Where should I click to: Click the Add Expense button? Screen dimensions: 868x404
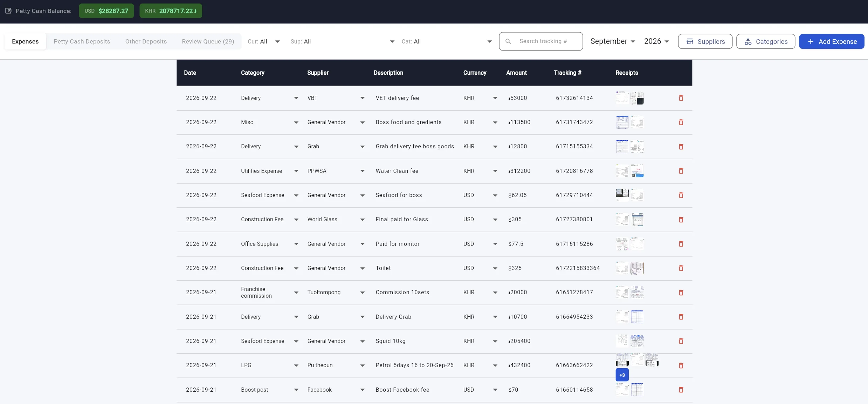tap(832, 41)
